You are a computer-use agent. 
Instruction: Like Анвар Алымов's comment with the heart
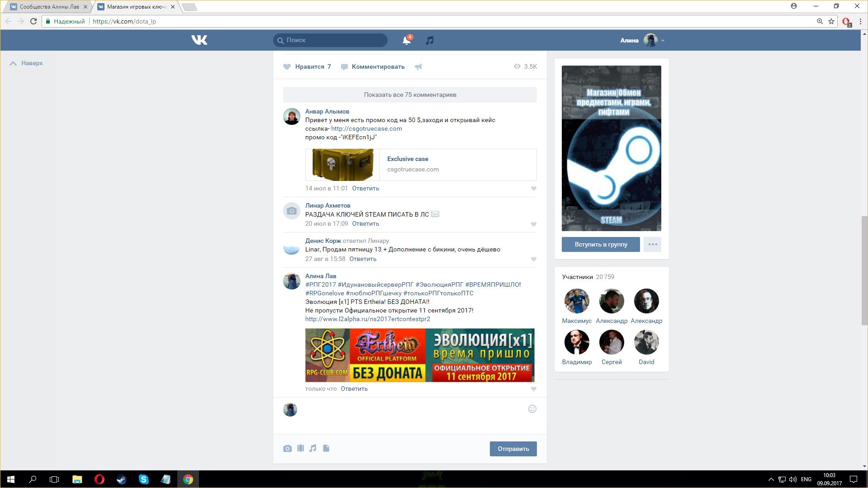[534, 189]
